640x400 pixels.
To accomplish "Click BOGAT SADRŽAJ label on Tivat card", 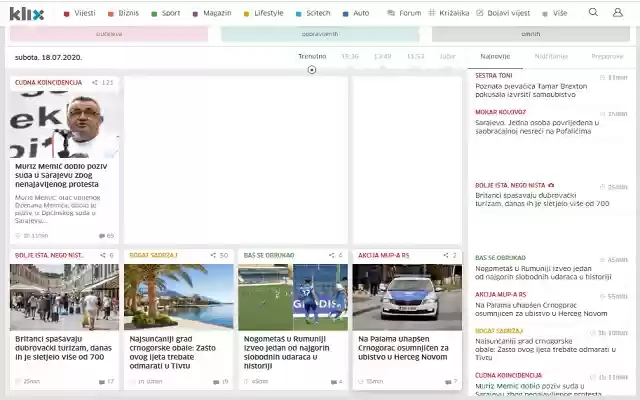I will [153, 255].
